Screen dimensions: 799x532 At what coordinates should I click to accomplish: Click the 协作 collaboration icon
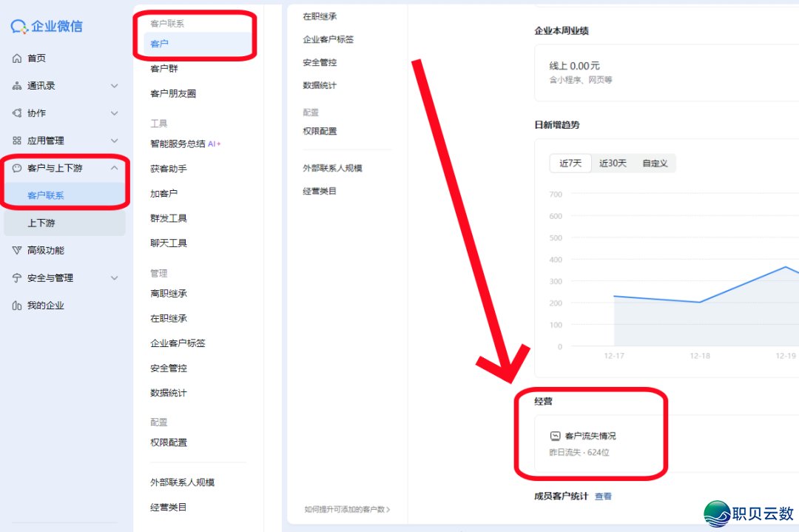[x=16, y=113]
